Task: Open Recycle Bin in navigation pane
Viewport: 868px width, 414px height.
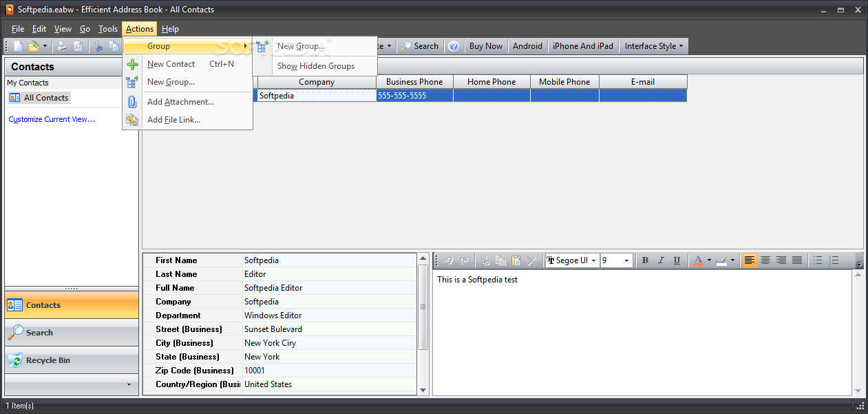Action: click(x=72, y=360)
